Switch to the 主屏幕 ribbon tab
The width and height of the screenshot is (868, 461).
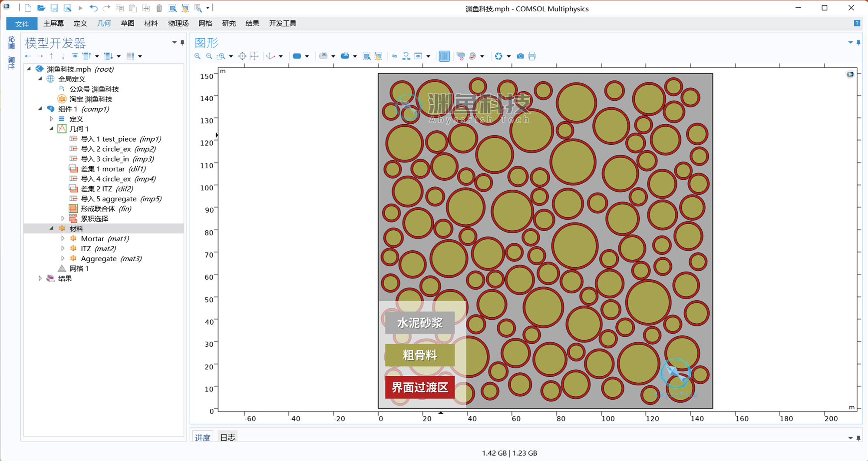pyautogui.click(x=53, y=23)
